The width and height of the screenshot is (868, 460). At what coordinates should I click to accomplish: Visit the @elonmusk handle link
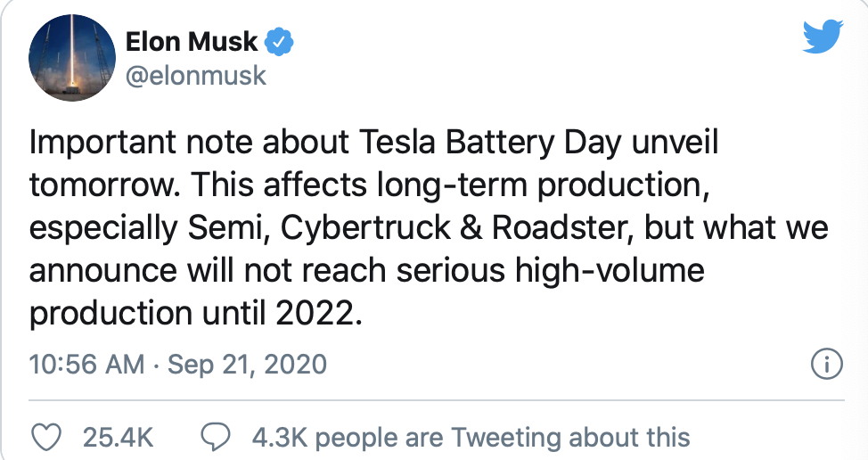coord(196,75)
